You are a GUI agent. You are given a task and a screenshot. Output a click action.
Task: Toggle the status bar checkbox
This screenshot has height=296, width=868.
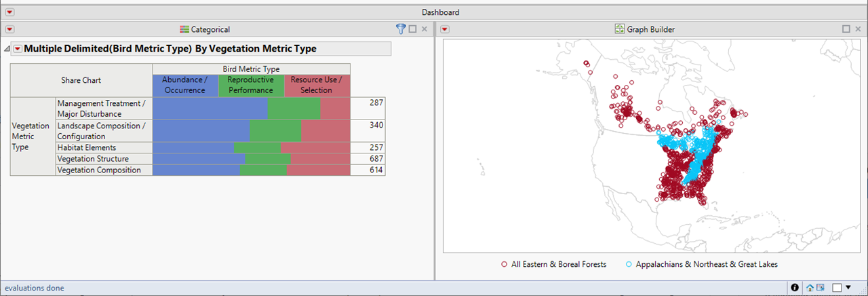point(837,288)
